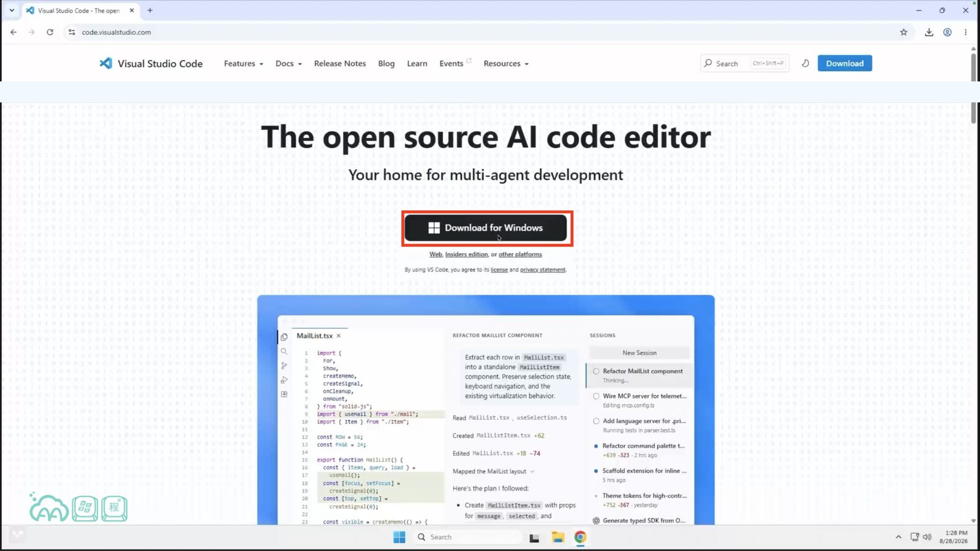Expand the Features menu
Image resolution: width=980 pixels, height=551 pixels.
pyautogui.click(x=243, y=63)
